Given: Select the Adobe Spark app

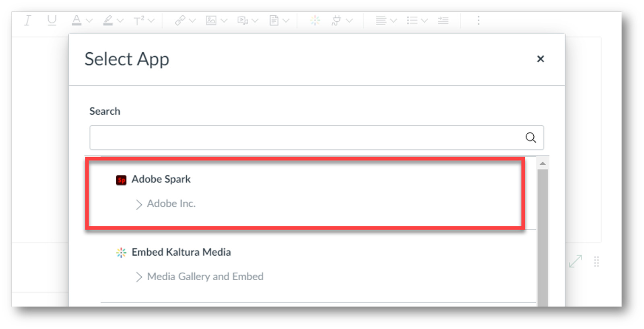Looking at the screenshot, I should 161,179.
